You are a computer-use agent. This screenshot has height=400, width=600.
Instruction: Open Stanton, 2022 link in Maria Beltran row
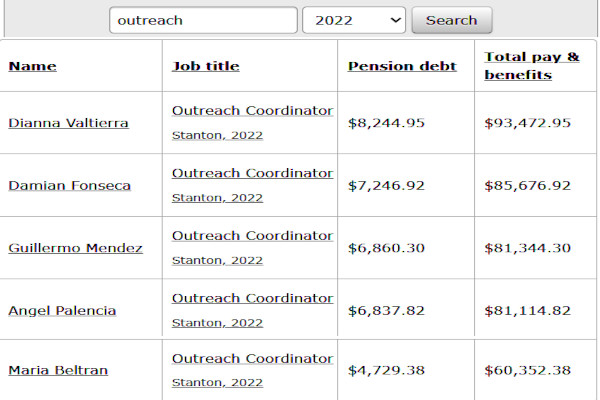217,383
